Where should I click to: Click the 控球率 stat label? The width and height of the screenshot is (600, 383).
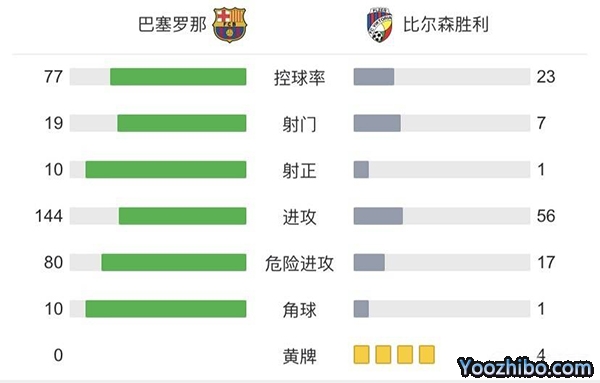point(300,78)
